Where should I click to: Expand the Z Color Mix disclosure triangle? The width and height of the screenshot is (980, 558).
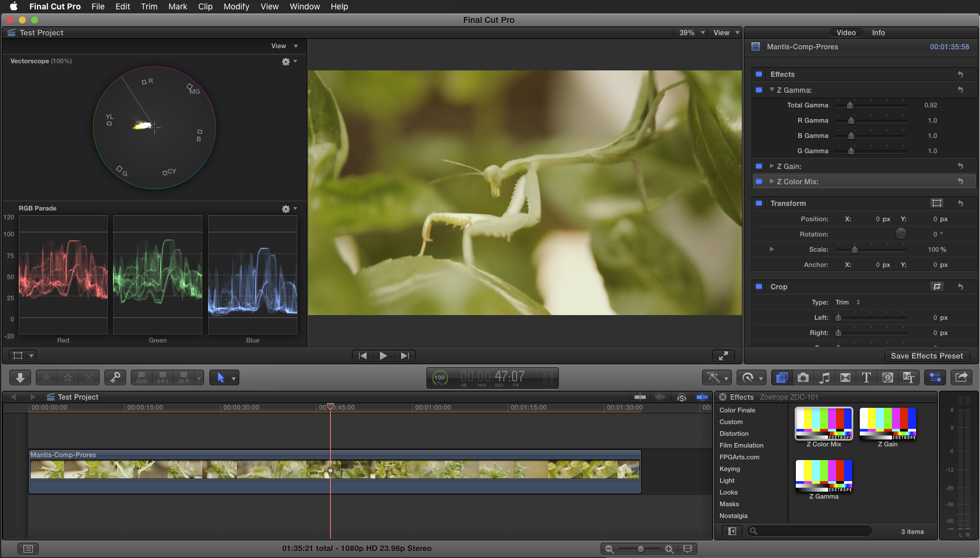coord(772,181)
